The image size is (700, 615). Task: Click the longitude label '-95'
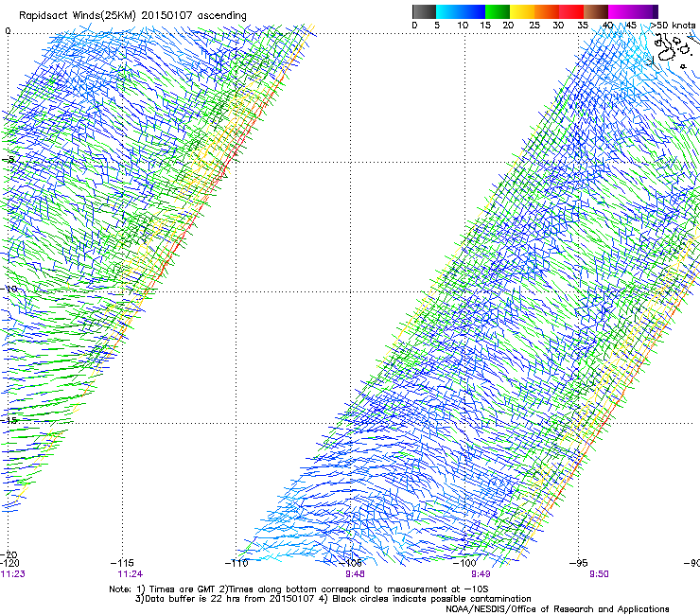tap(579, 563)
